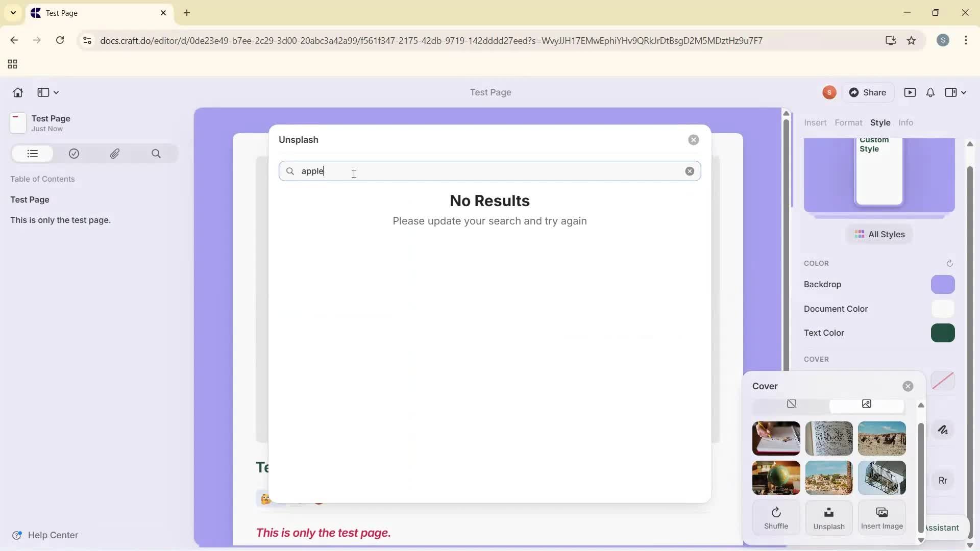
Task: Click the All Styles button
Action: (x=880, y=234)
